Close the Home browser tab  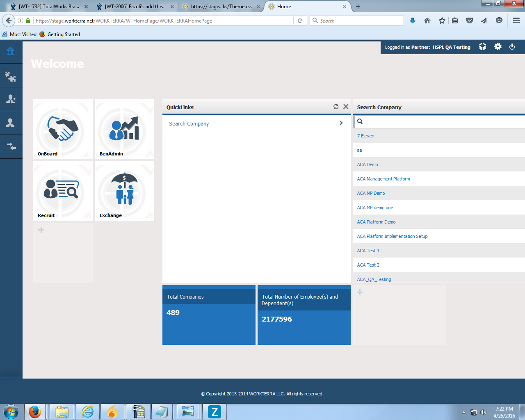pyautogui.click(x=345, y=7)
